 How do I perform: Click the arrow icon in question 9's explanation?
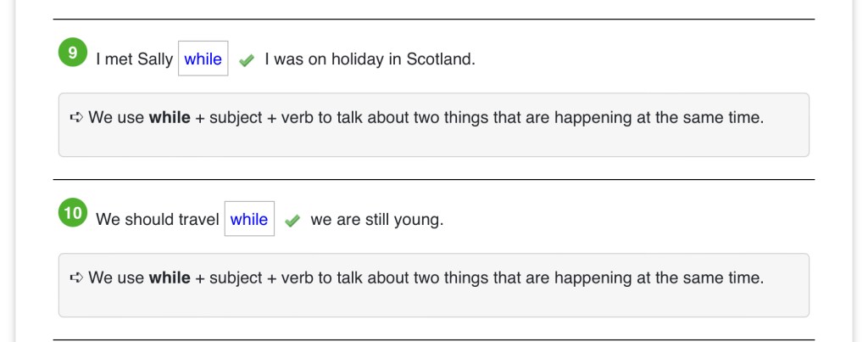tap(76, 118)
